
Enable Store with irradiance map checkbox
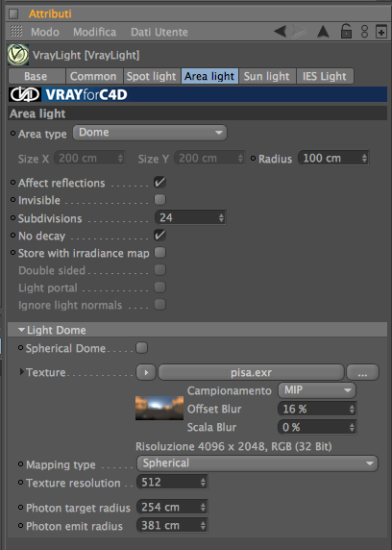point(159,253)
